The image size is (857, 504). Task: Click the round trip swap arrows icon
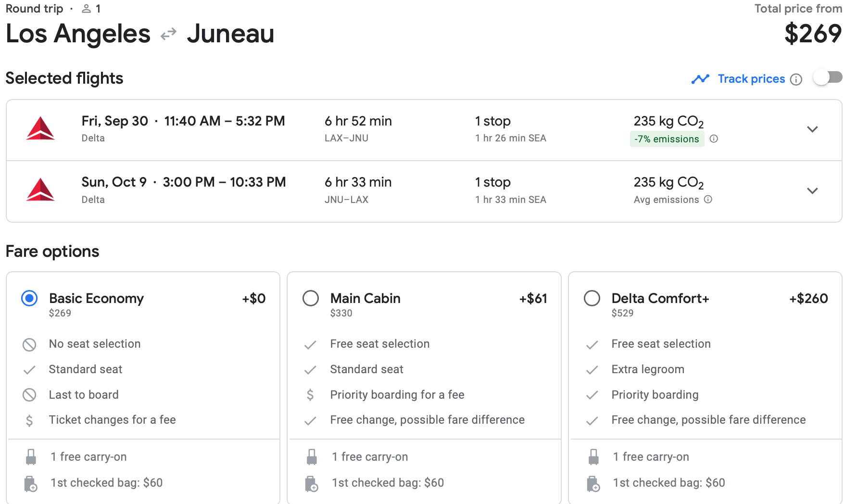[x=168, y=35]
